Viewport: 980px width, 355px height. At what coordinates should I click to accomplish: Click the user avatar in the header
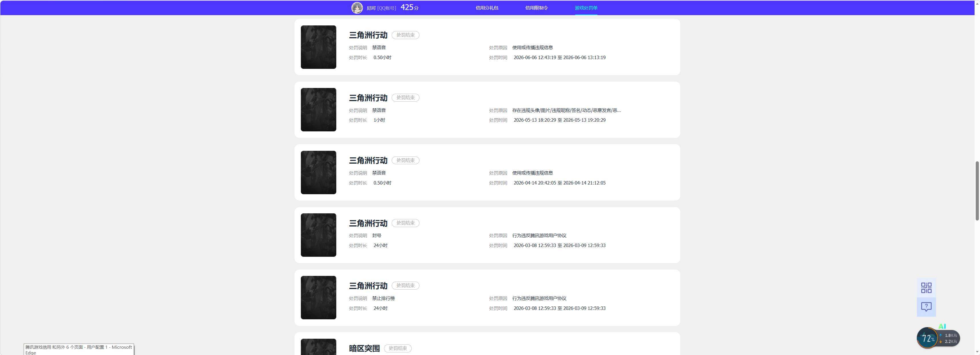[x=357, y=8]
